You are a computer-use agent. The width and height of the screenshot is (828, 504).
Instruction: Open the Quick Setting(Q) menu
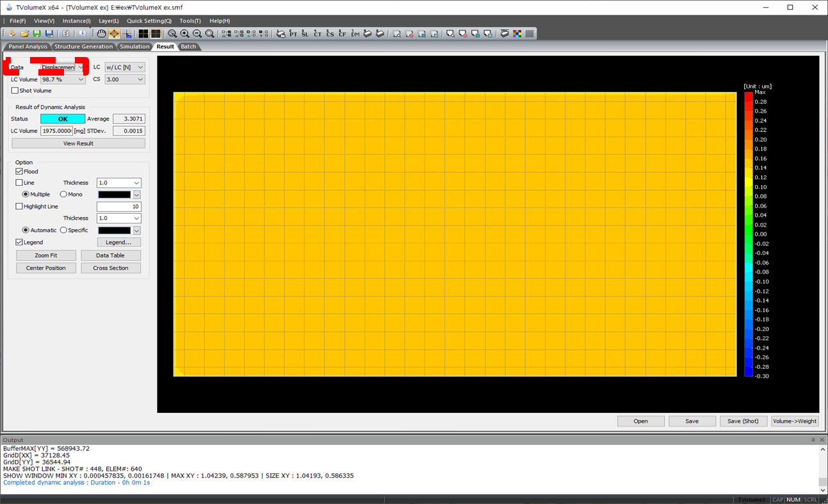[149, 20]
